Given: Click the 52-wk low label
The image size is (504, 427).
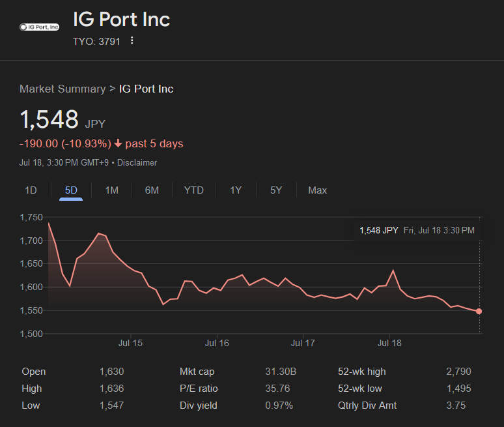Looking at the screenshot, I should pos(359,389).
